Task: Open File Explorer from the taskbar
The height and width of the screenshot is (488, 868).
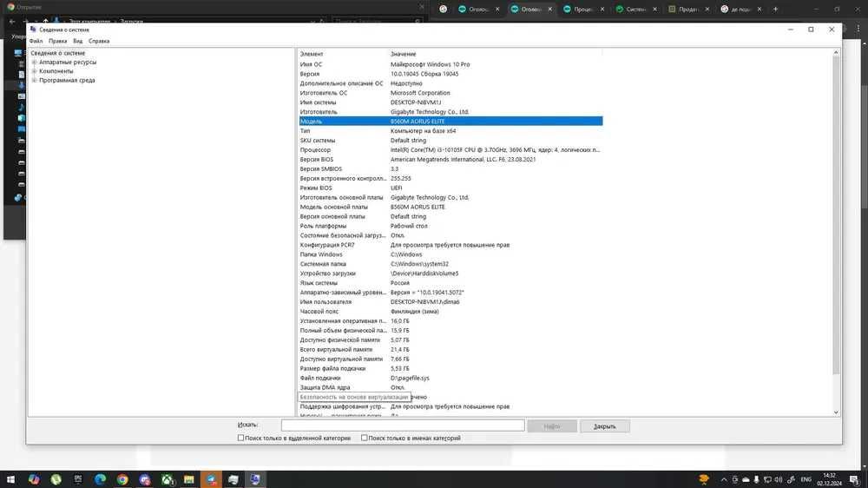Action: click(188, 479)
